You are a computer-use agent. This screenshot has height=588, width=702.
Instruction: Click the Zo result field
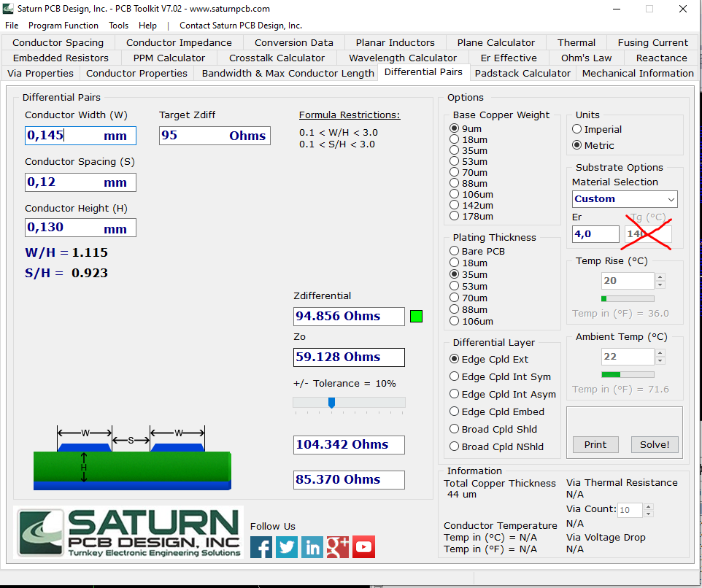[350, 357]
